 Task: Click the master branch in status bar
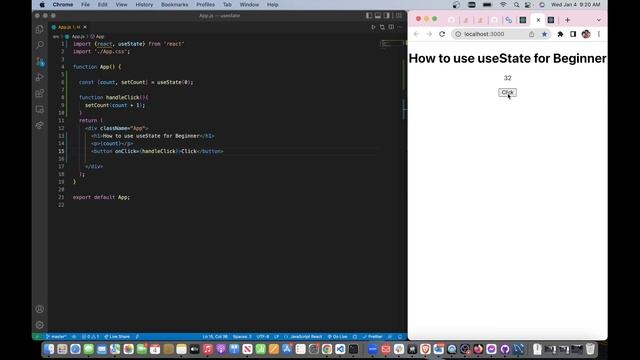click(56, 336)
